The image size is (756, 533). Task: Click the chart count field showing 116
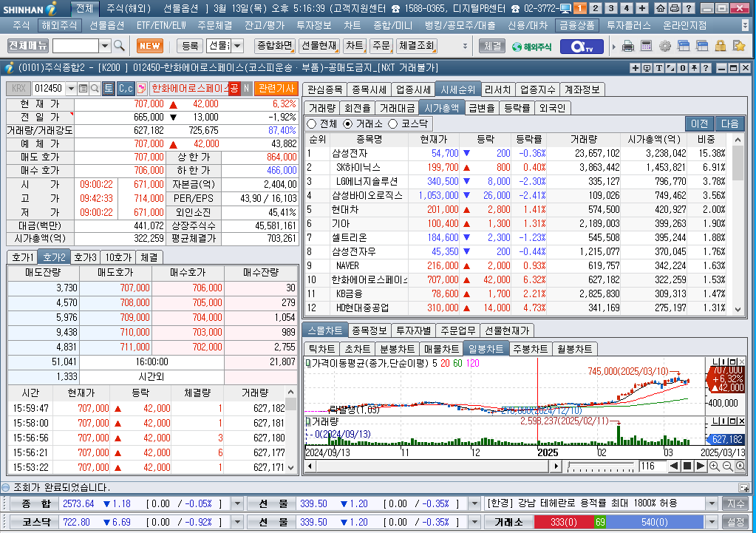(x=652, y=466)
